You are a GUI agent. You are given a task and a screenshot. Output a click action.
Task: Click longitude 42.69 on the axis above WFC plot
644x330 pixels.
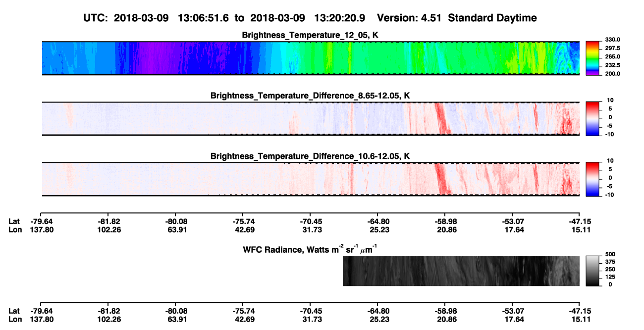point(243,230)
